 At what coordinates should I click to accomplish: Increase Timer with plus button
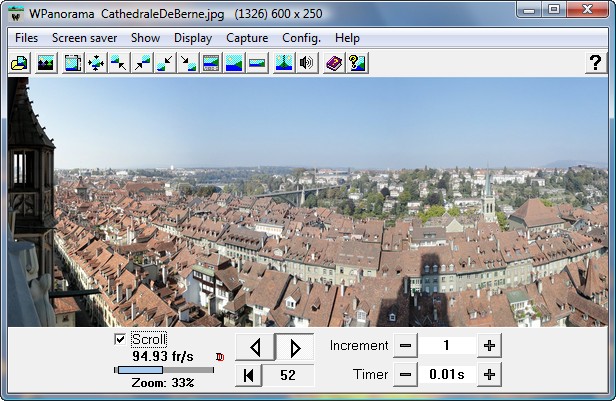pyautogui.click(x=489, y=375)
